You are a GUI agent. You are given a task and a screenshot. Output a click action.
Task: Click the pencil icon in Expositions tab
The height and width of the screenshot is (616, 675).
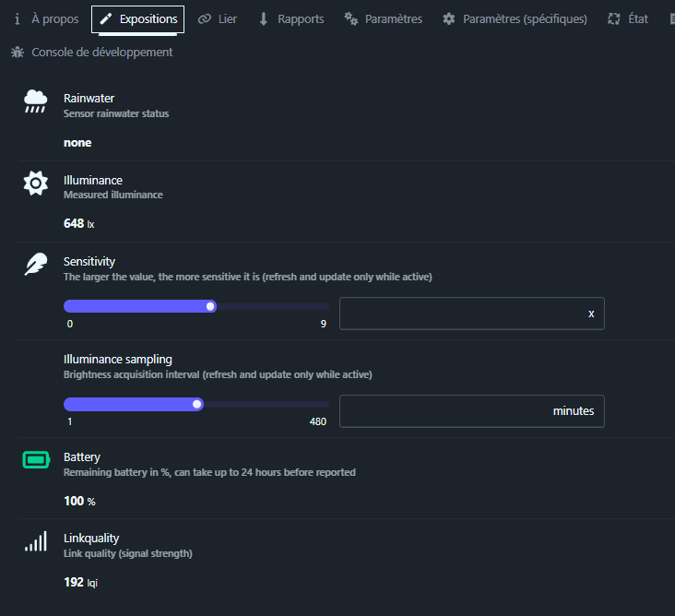click(x=106, y=19)
